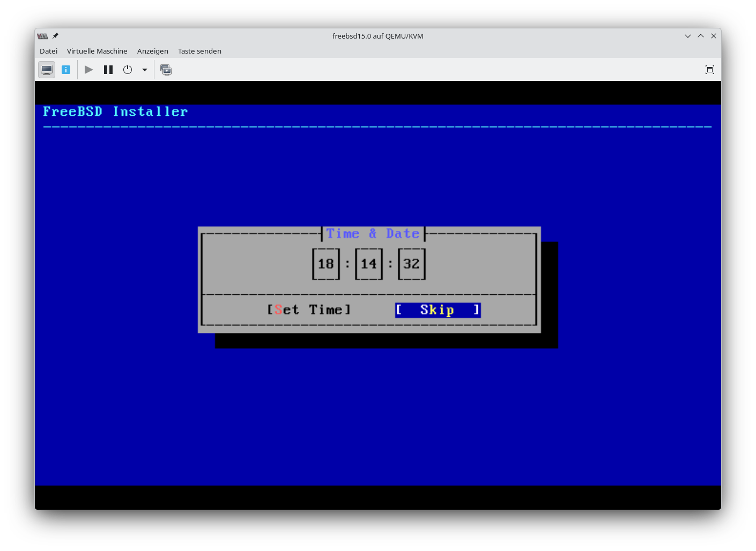This screenshot has height=551, width=756.
Task: Click the virt-manager window menu icon
Action: pyautogui.click(x=42, y=36)
